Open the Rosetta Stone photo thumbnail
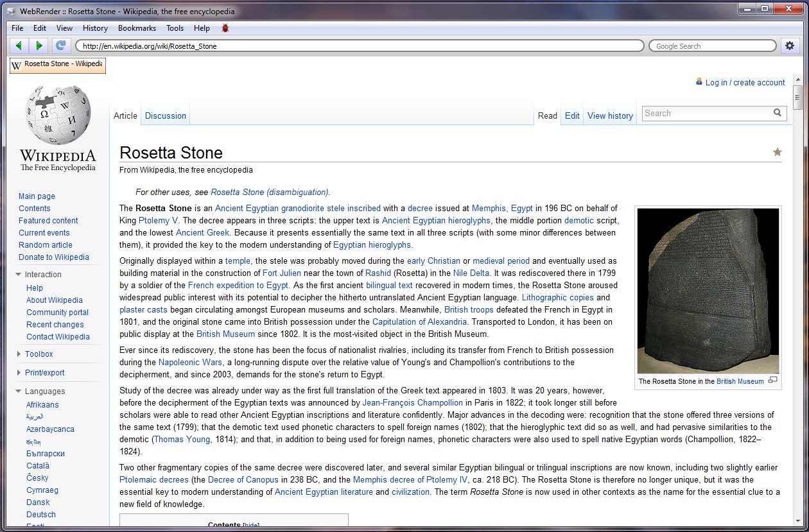 pyautogui.click(x=708, y=291)
